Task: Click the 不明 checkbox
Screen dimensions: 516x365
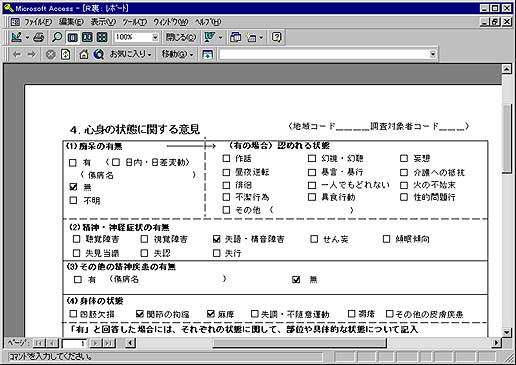Action: coord(73,200)
